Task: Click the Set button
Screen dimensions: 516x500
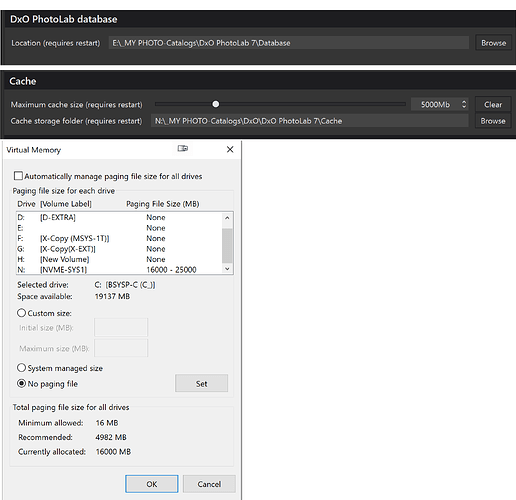Action: click(x=201, y=383)
